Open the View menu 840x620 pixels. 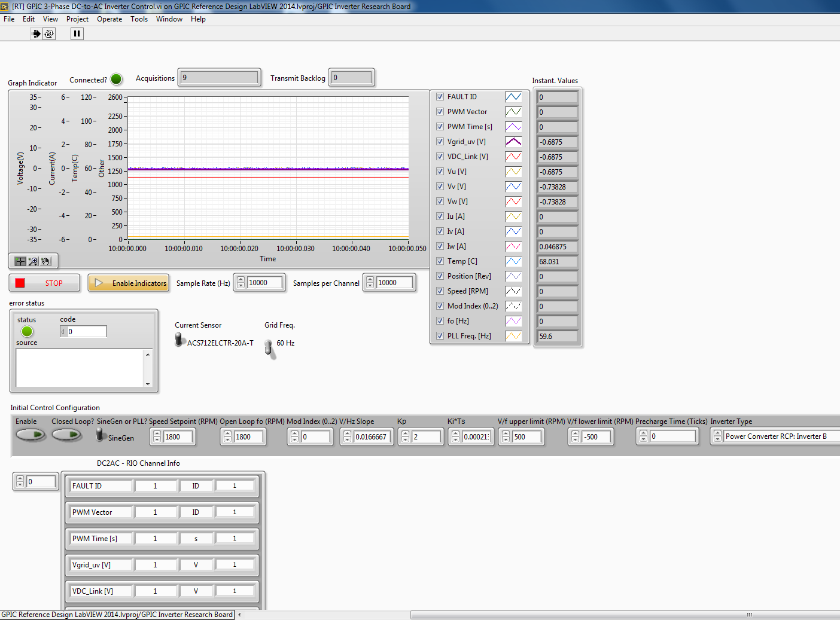click(51, 19)
